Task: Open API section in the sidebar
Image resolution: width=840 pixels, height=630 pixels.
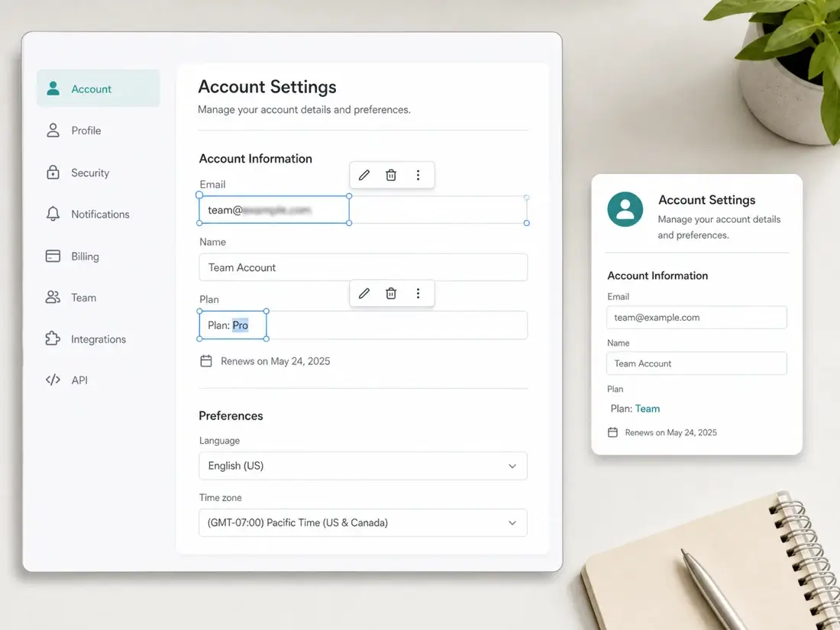Action: click(98, 380)
